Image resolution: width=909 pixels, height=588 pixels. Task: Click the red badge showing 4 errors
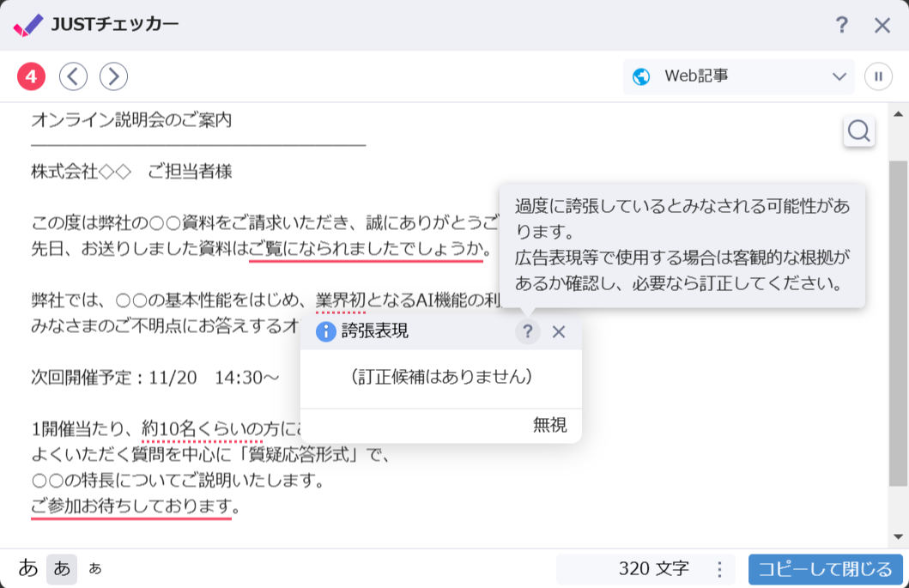pyautogui.click(x=31, y=76)
